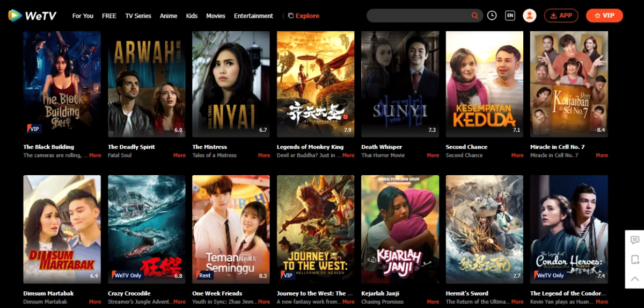Open the Explore section
The image size is (644, 308).
303,16
